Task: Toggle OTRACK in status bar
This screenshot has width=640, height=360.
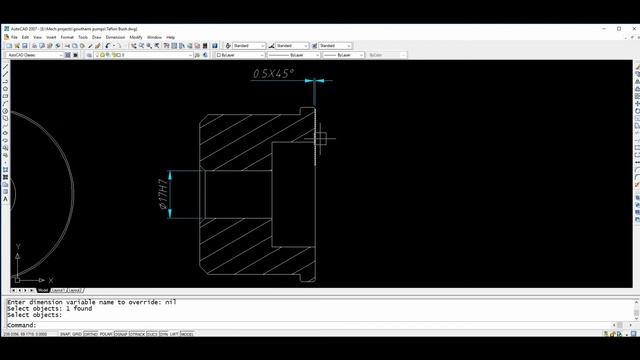Action: 137,334
